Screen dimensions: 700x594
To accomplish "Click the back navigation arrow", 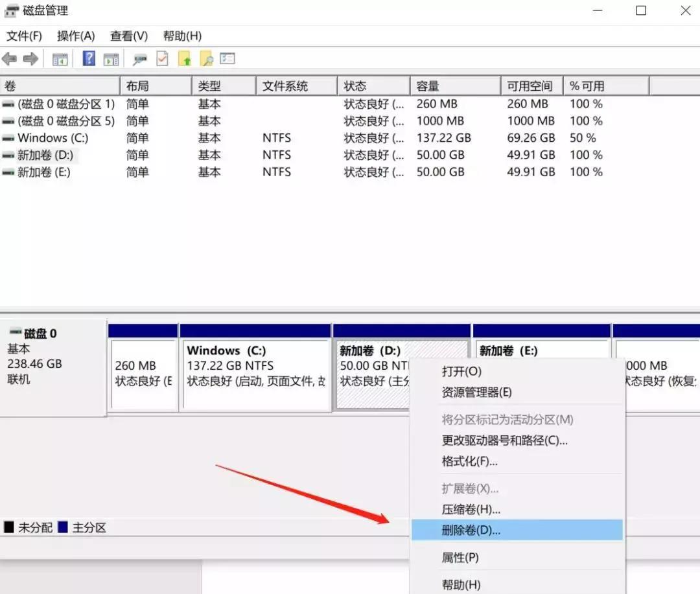I will pyautogui.click(x=9, y=58).
